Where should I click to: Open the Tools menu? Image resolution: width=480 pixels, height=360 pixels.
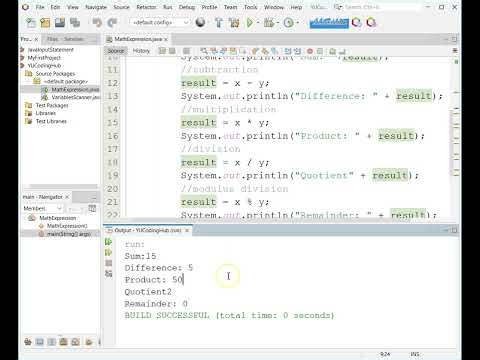coord(251,7)
